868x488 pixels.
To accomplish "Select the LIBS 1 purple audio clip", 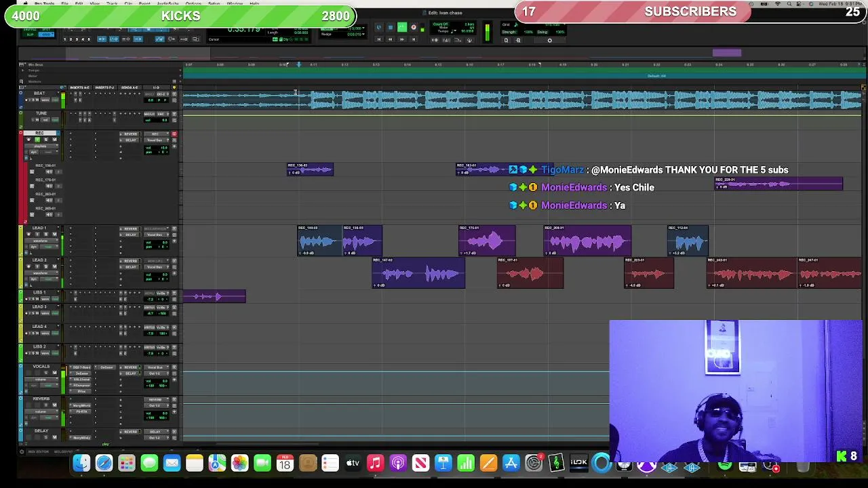I will 214,296.
